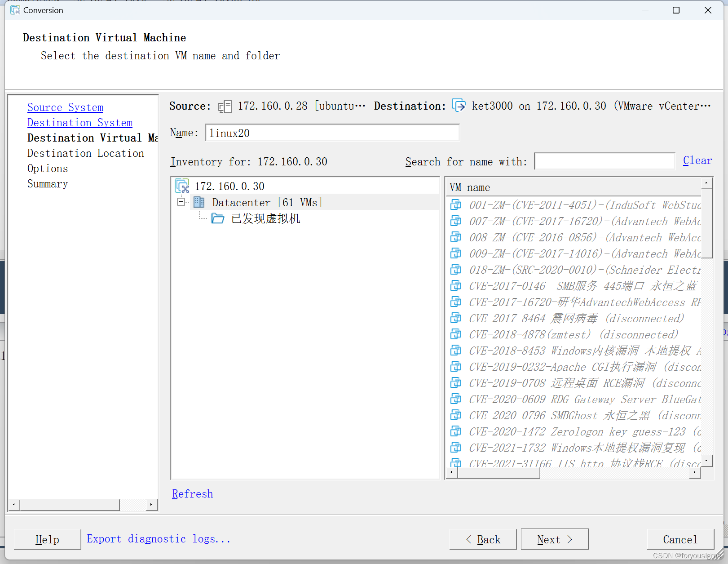728x564 pixels.
Task: Click the Clear search link
Action: (697, 160)
